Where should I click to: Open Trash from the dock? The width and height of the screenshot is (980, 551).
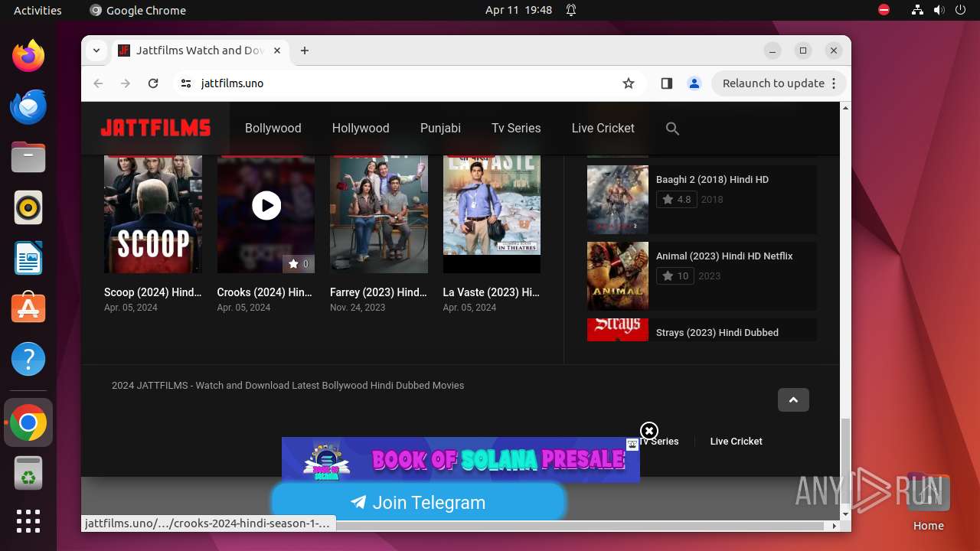click(x=28, y=473)
